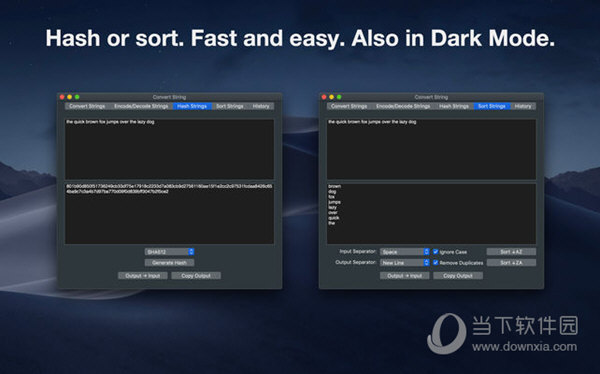Open Encode/Decode Strings tab in left window
The width and height of the screenshot is (600, 374).
point(141,106)
